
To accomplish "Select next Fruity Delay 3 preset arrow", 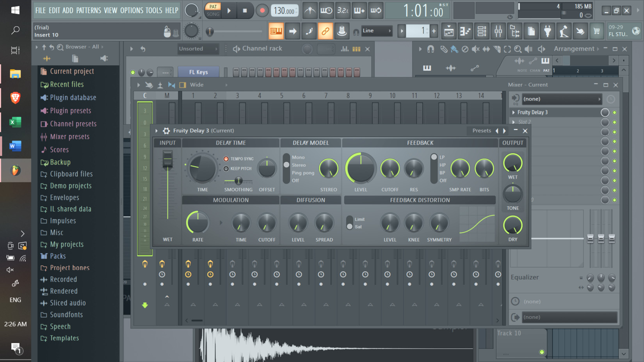I will [x=504, y=131].
